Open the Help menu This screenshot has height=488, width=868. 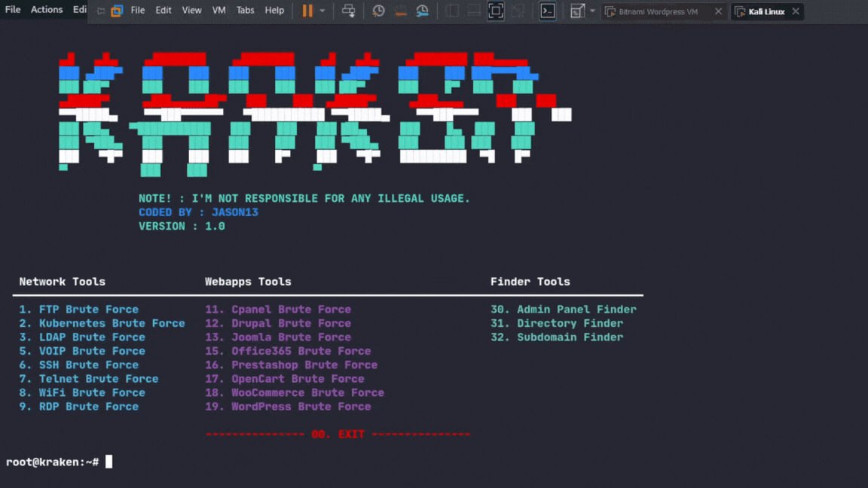coord(274,11)
